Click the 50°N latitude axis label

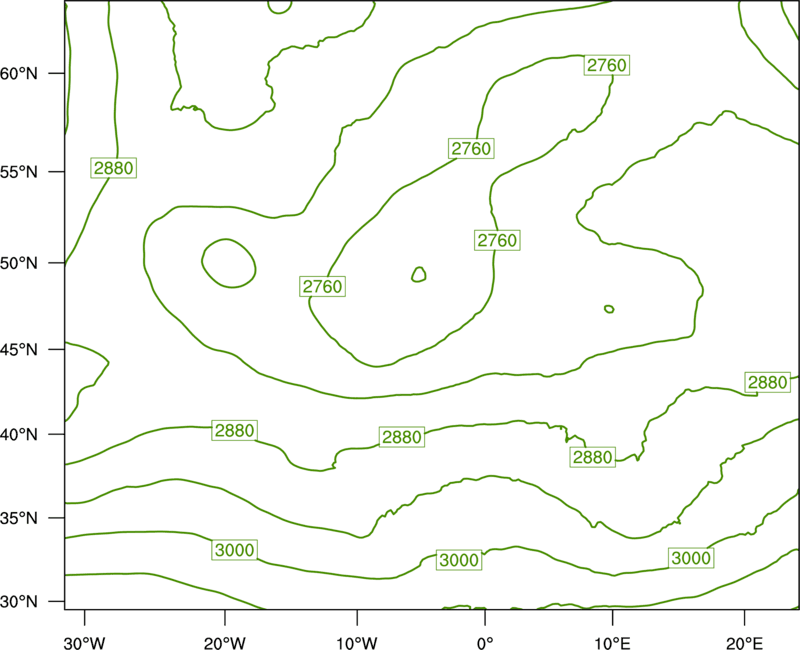(x=19, y=263)
